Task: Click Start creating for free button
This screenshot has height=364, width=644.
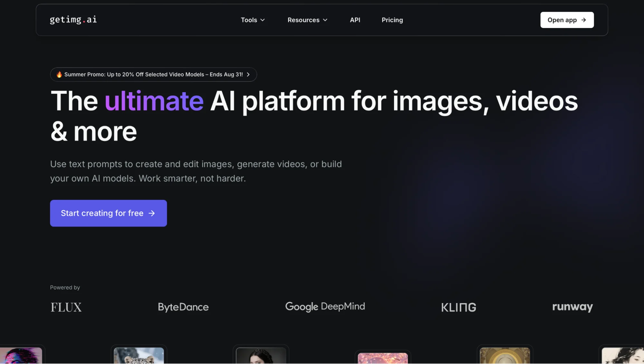Action: [x=108, y=213]
